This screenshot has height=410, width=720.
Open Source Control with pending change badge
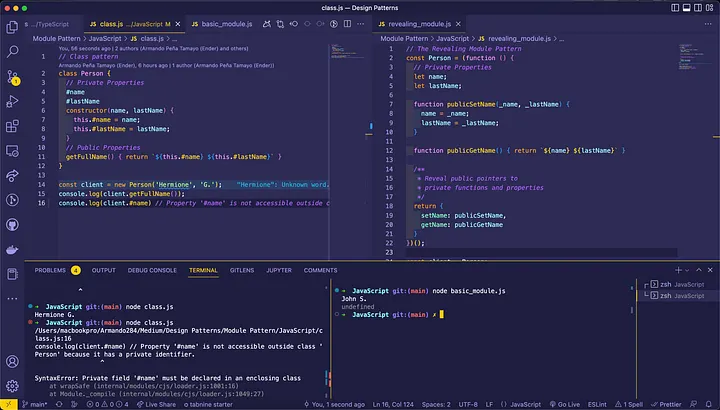tap(13, 77)
